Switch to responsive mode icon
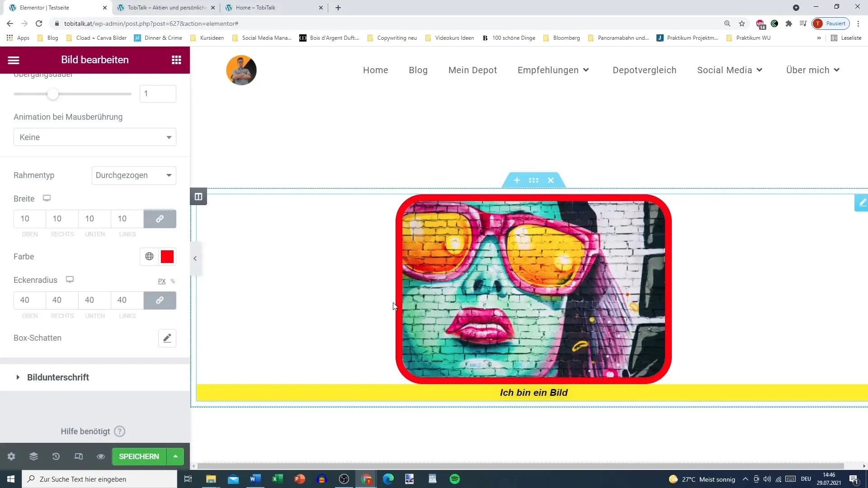This screenshot has height=488, width=868. click(x=79, y=456)
